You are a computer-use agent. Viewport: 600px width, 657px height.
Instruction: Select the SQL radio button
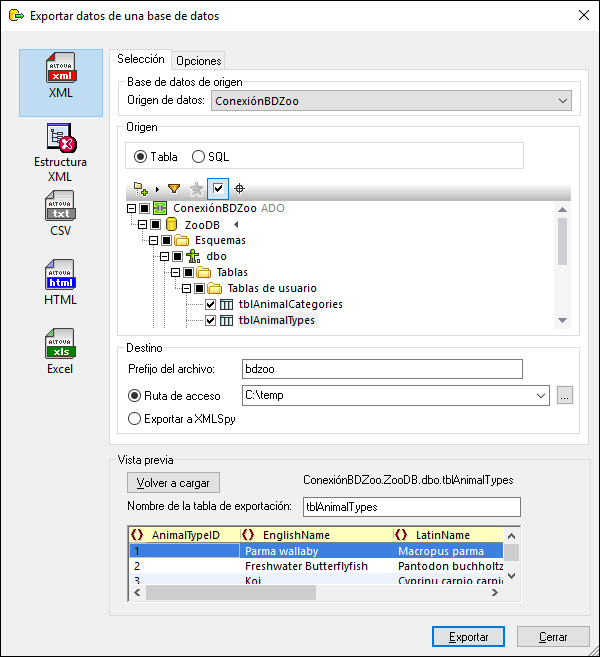[198, 157]
